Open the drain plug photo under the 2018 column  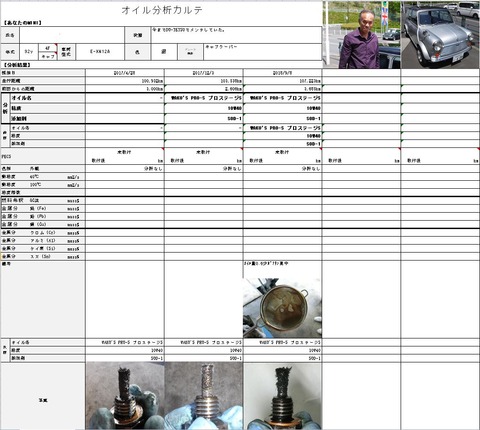(283, 396)
